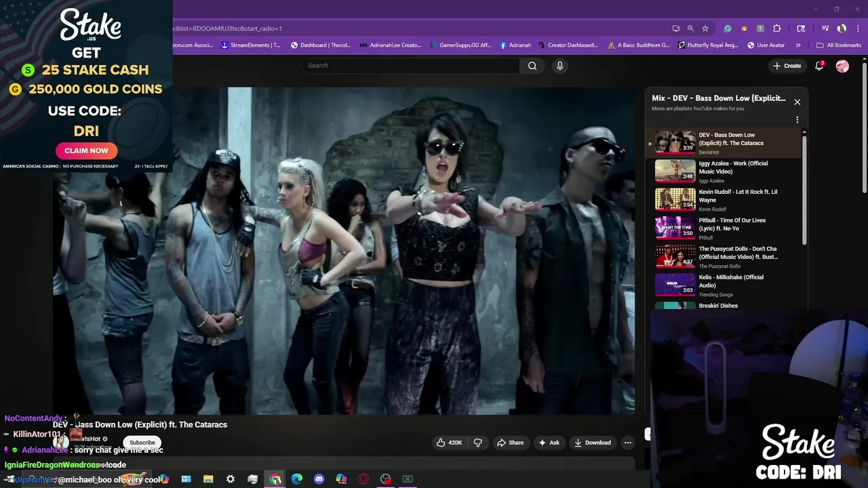Expand hidden bookmarks chevron

[798, 45]
